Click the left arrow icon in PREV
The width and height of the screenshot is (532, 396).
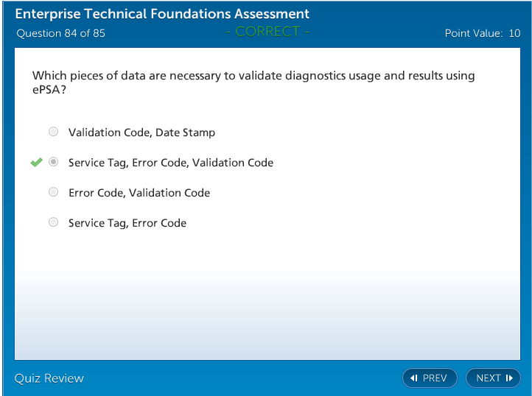pyautogui.click(x=414, y=378)
